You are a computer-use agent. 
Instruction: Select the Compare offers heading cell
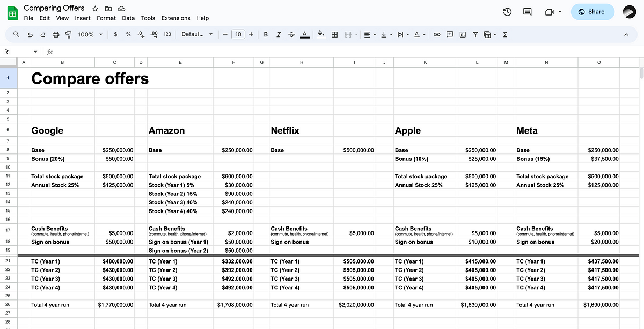62,78
